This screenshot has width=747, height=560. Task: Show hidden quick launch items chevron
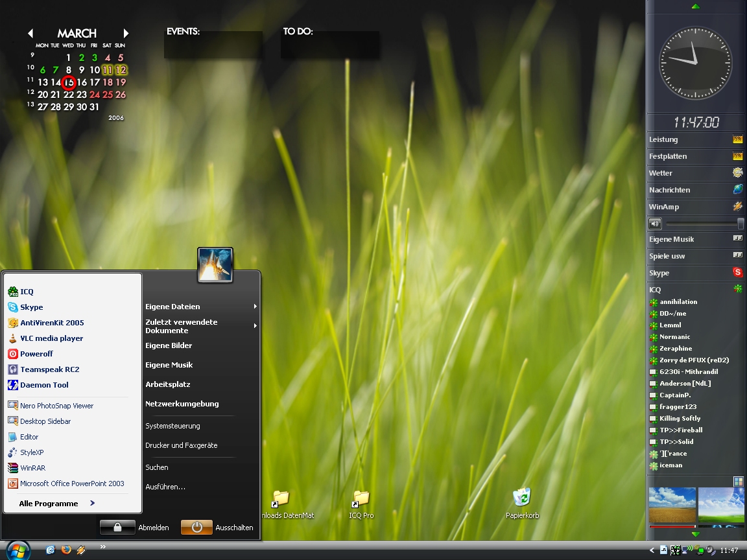click(x=102, y=547)
